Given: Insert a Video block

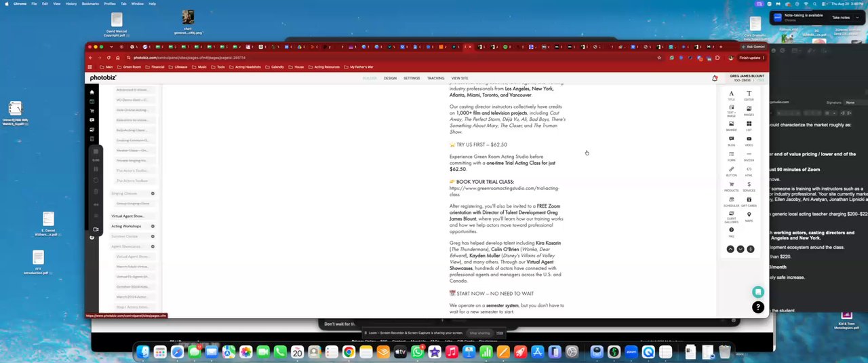Looking at the screenshot, I should (749, 140).
